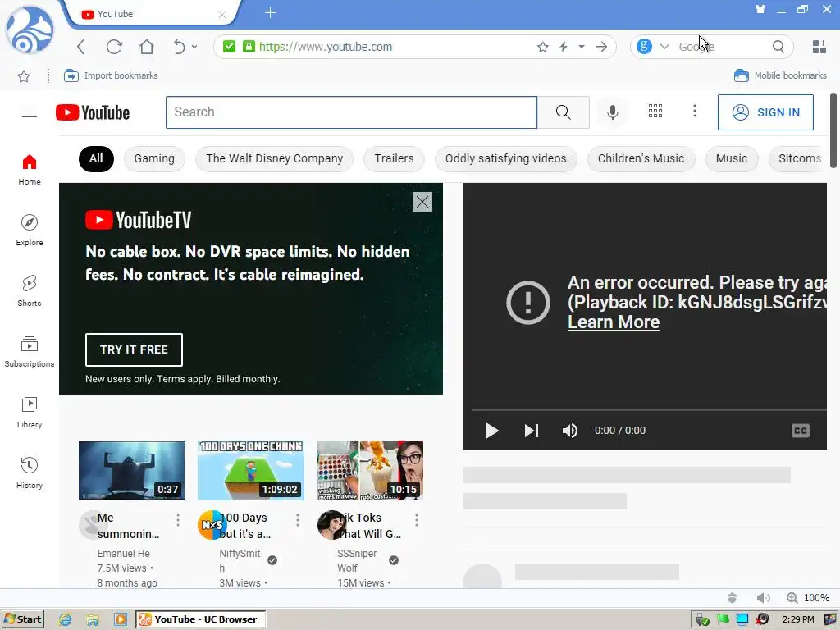The width and height of the screenshot is (840, 630).
Task: Click the video progress bar
Action: pyautogui.click(x=650, y=410)
